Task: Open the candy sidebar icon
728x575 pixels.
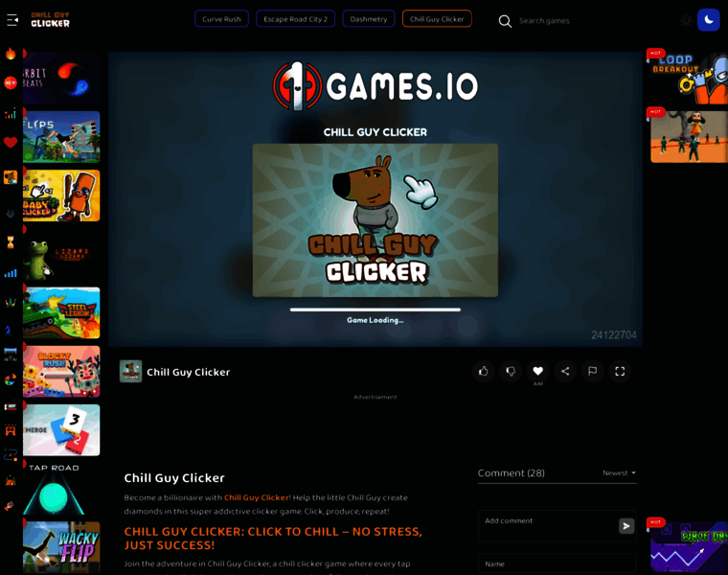Action: [x=10, y=506]
